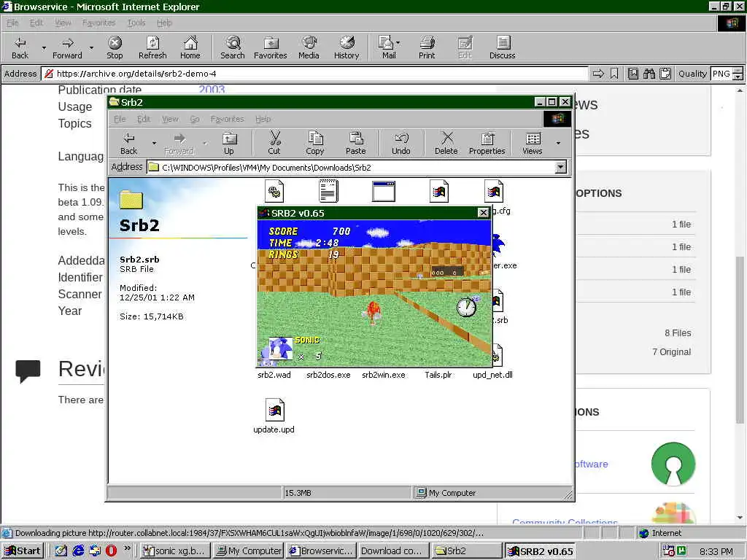This screenshot has width=747, height=560.
Task: Click the '8 Files' text in sidebar
Action: point(678,332)
